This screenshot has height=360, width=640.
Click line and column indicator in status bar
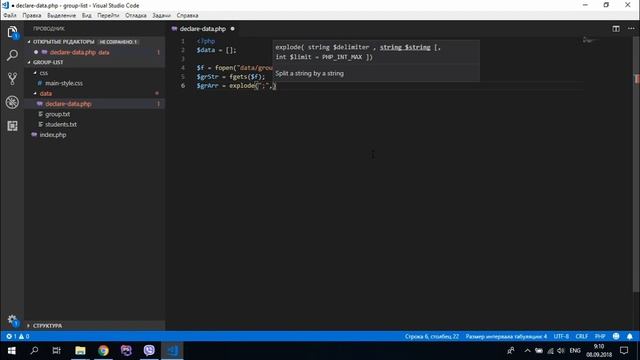[432, 336]
